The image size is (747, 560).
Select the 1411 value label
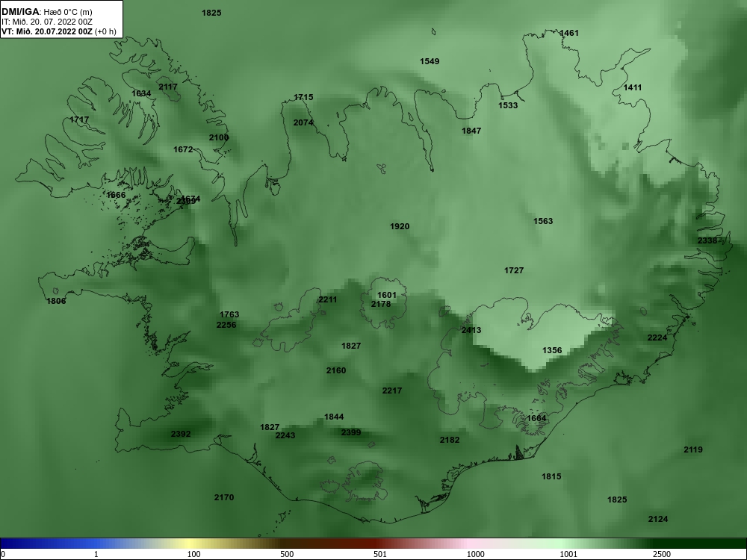[633, 87]
